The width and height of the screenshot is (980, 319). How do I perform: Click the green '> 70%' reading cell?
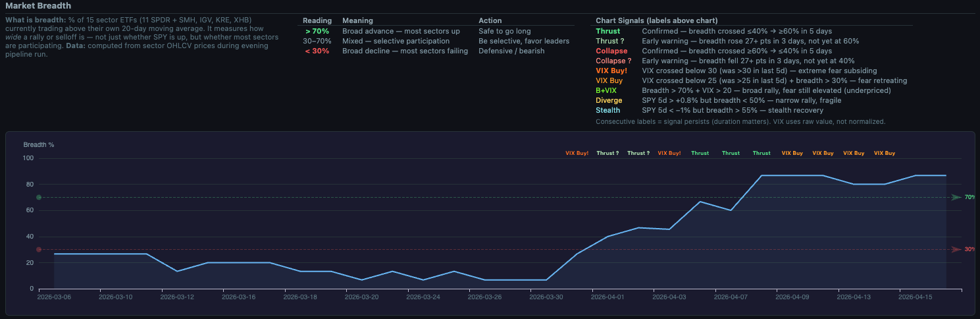pos(317,31)
